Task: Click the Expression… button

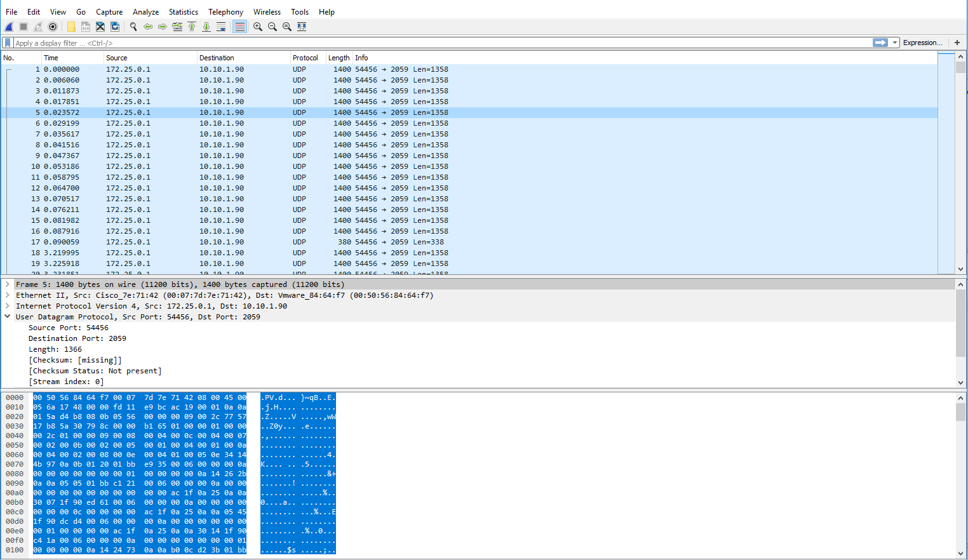Action: point(923,43)
